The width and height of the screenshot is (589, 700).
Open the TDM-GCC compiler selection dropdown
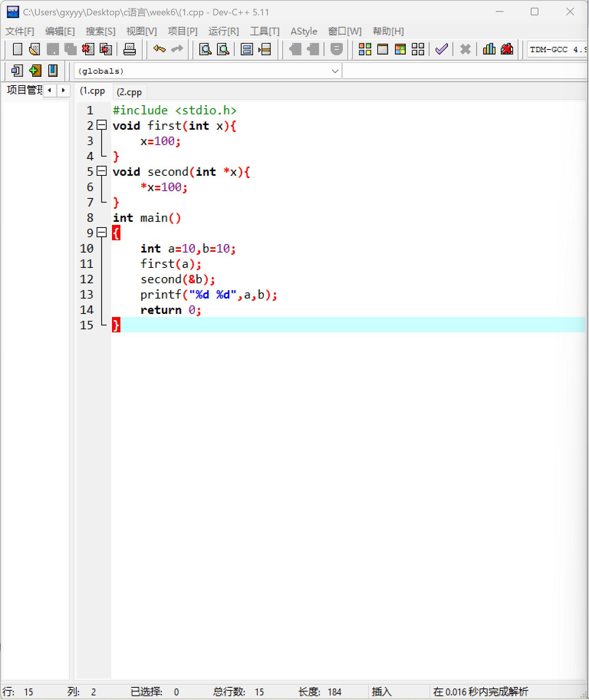coord(558,50)
